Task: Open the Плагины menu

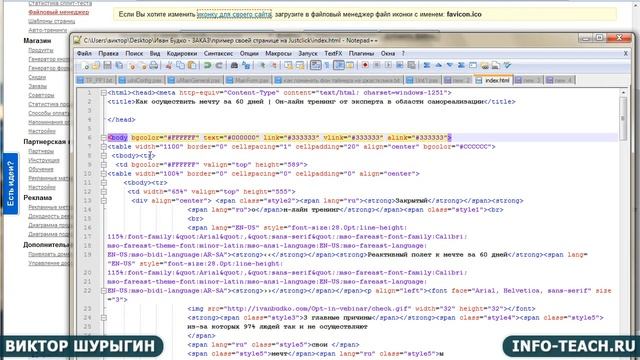Action: pyautogui.click(x=361, y=53)
